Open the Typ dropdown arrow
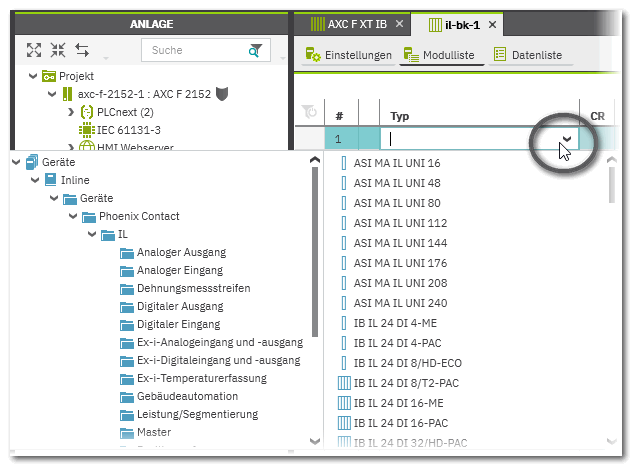This screenshot has height=467, width=633. pyautogui.click(x=568, y=140)
